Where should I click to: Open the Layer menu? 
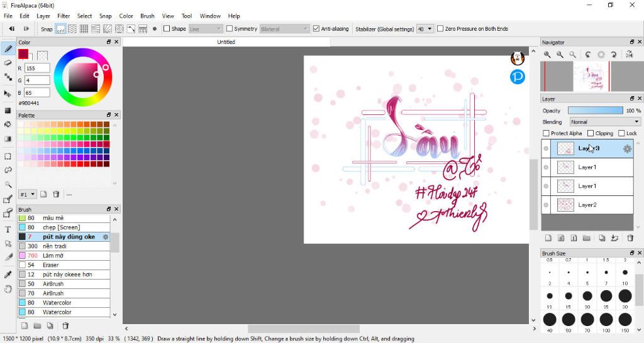pyautogui.click(x=43, y=16)
